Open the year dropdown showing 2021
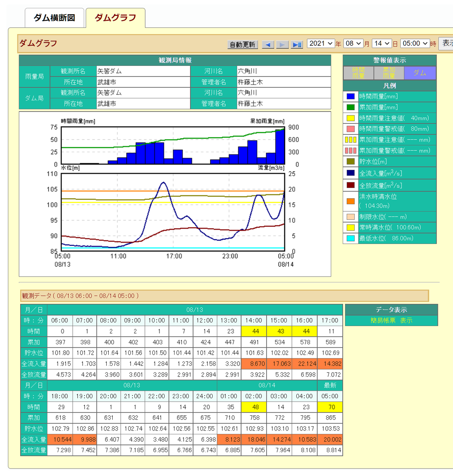This screenshot has width=453, height=476. 321,44
